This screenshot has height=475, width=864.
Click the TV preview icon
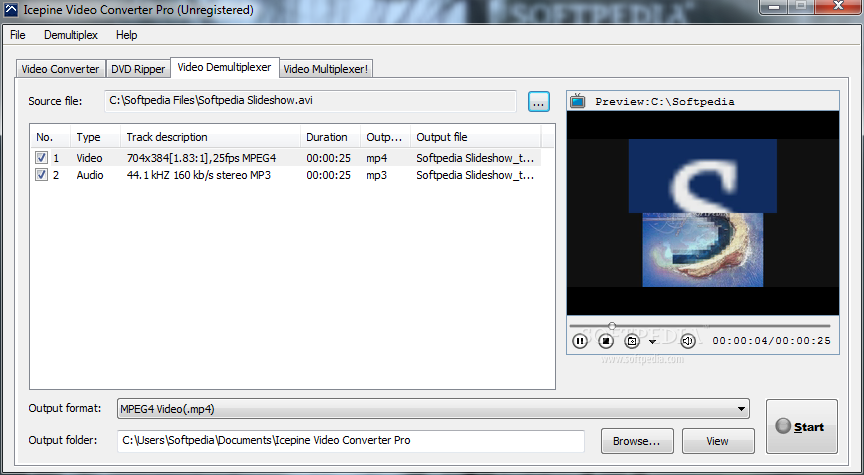click(577, 101)
